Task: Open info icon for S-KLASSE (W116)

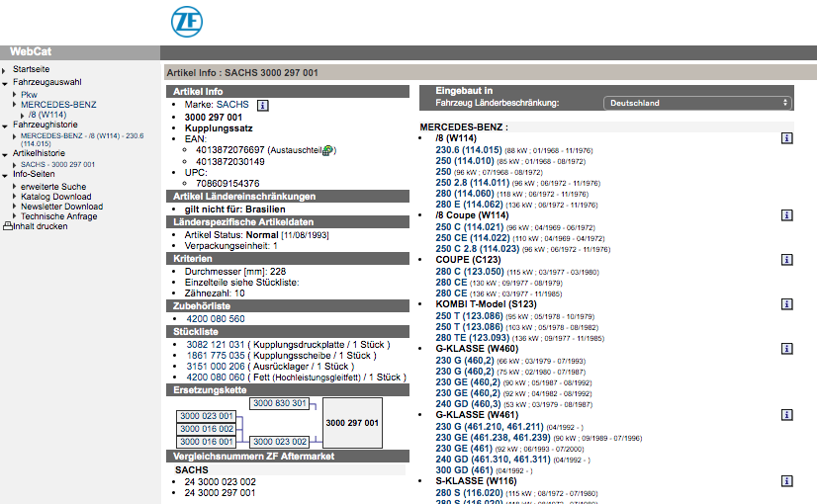Action: pyautogui.click(x=786, y=481)
